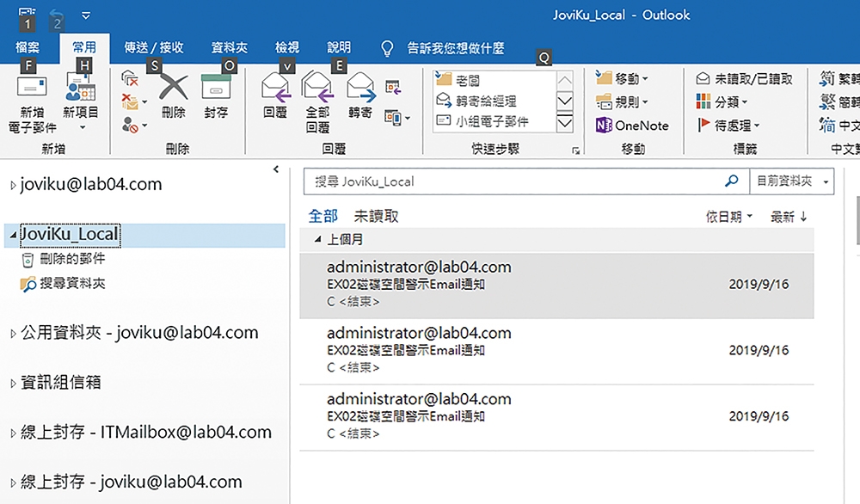The height and width of the screenshot is (504, 860).
Task: Toggle the 最新 sort order
Action: click(x=788, y=218)
